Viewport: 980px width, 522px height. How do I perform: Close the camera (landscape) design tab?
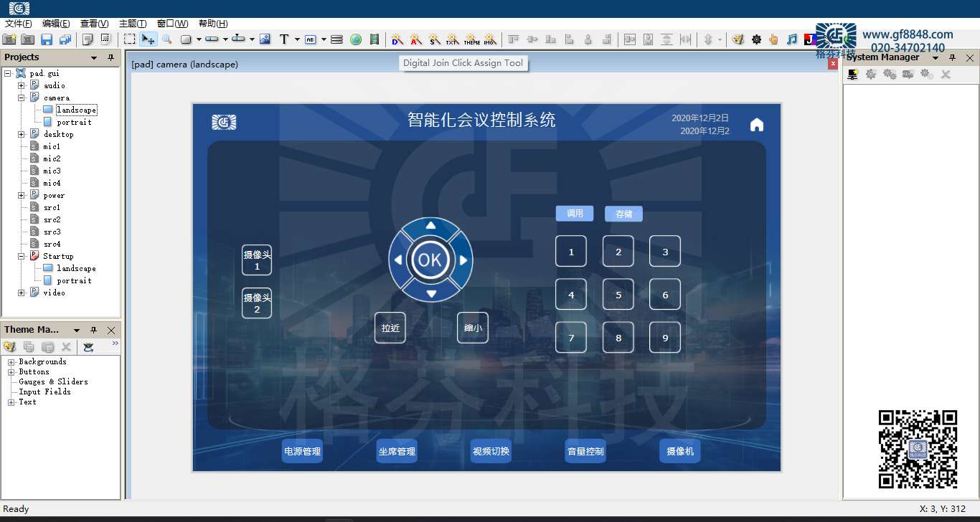point(833,64)
